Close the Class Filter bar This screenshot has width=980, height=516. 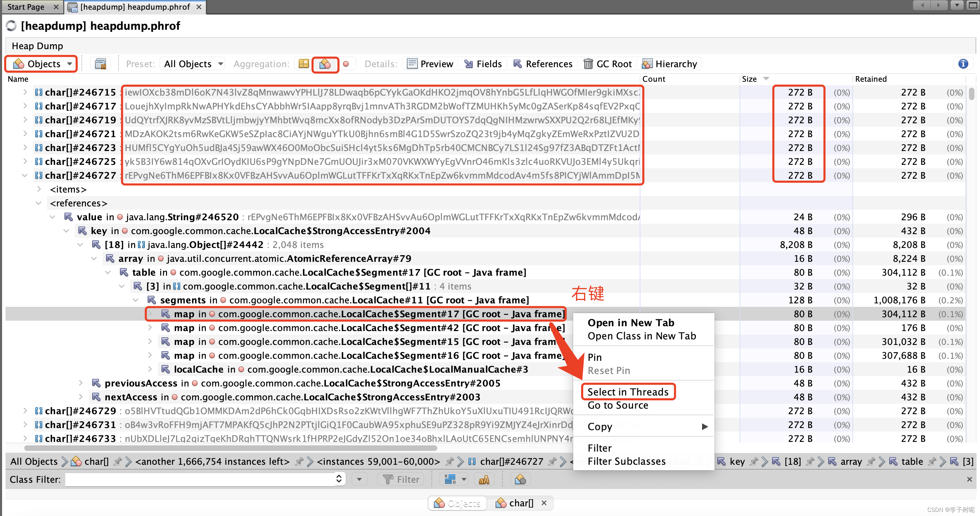969,479
